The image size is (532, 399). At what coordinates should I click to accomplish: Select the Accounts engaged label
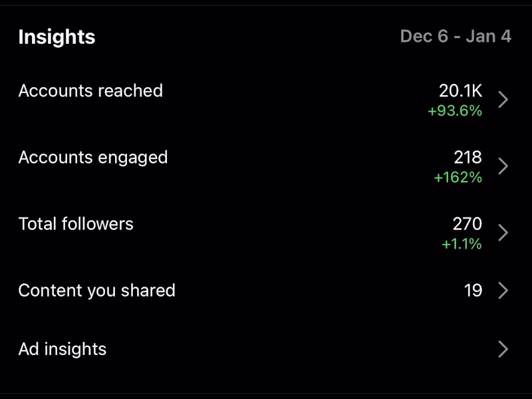coord(93,158)
